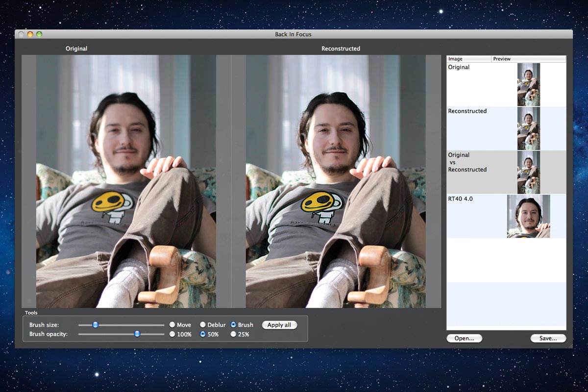Image resolution: width=588 pixels, height=392 pixels.
Task: Click the large Reconstructed image canvas
Action: coord(336,181)
